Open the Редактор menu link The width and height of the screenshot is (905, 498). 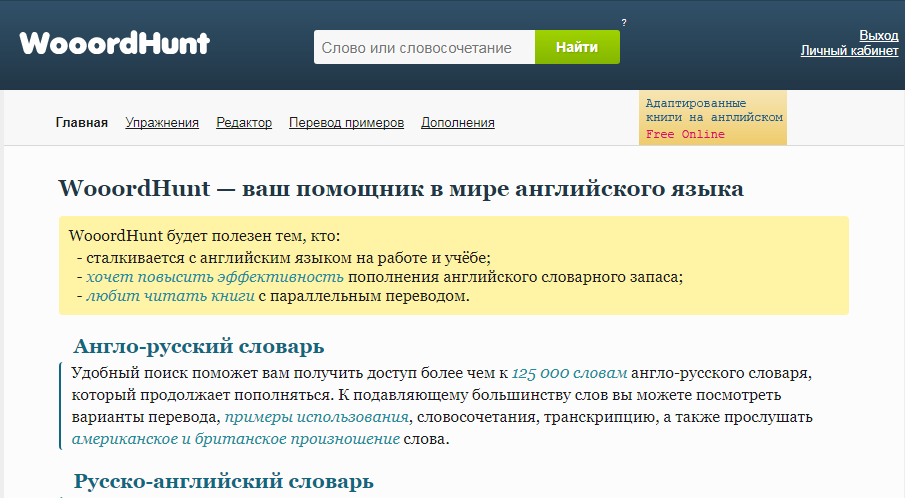(x=244, y=122)
